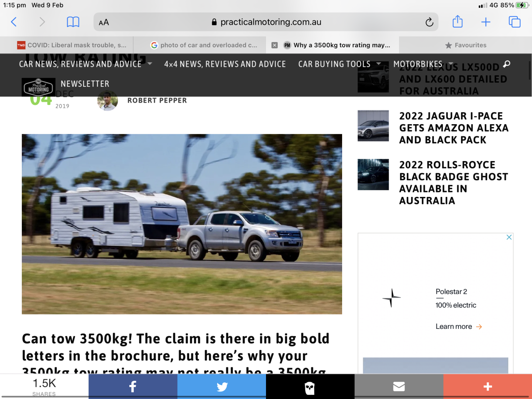The height and width of the screenshot is (399, 532).
Task: Open Robert Pepper author link
Action: [157, 100]
